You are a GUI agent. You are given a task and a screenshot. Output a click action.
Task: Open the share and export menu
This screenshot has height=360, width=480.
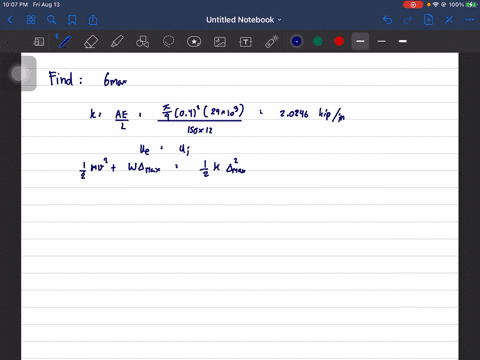pos(93,20)
